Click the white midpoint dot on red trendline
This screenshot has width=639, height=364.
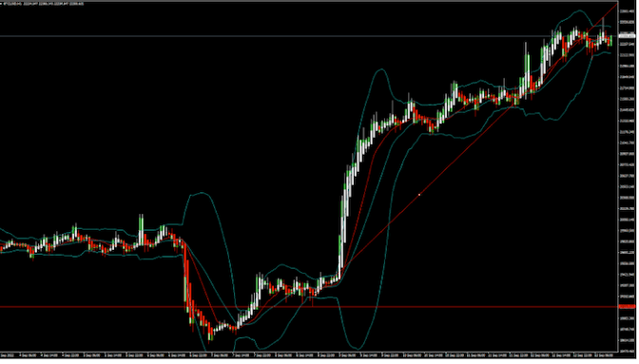tap(419, 195)
